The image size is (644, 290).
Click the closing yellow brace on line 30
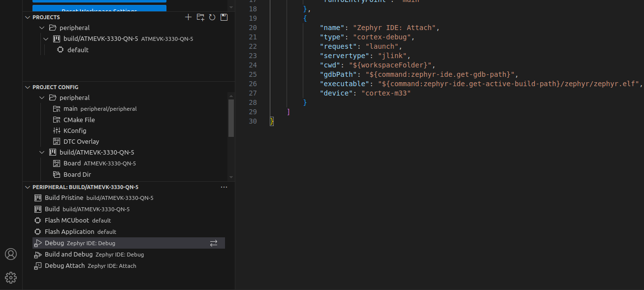tap(272, 121)
